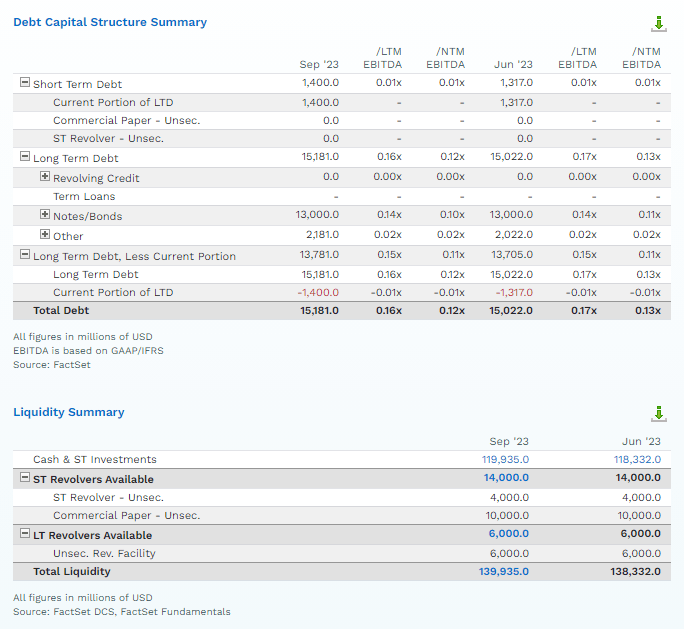684x629 pixels.
Task: Collapse the Long Term Debt row
Action: pyautogui.click(x=25, y=157)
